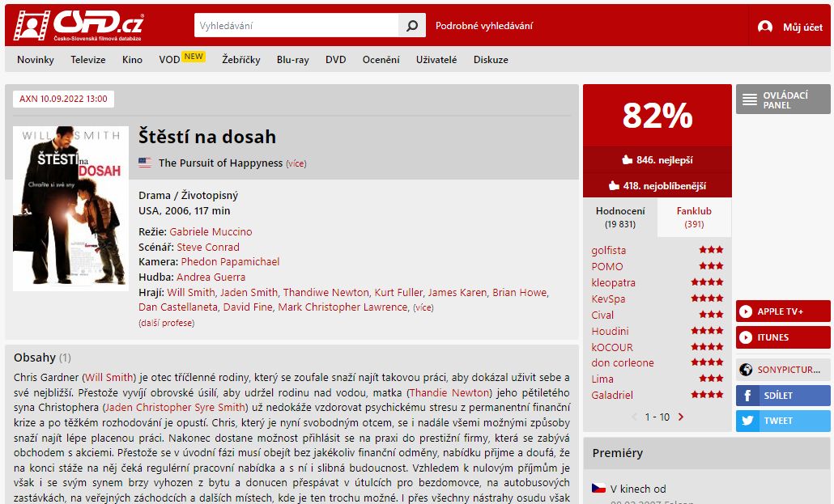Viewport: 834px width, 504px height.
Task: Click the Czech flag under Premiéry
Action: [x=598, y=488]
